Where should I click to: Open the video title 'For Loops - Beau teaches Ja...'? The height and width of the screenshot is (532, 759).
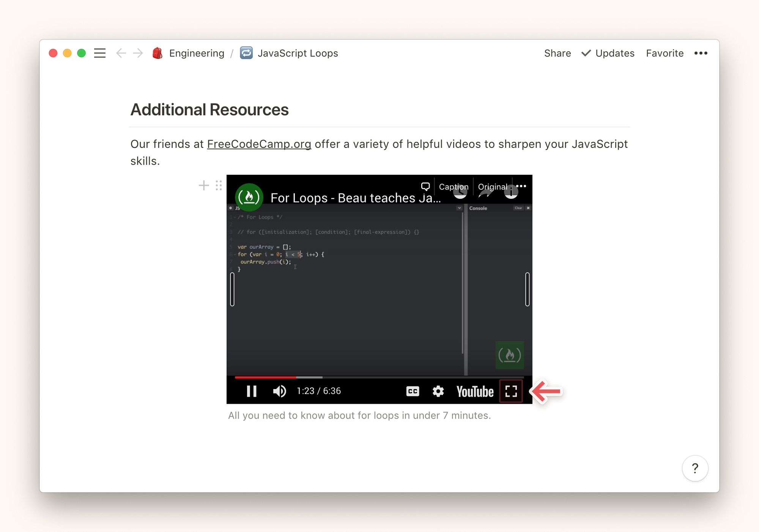coord(356,198)
